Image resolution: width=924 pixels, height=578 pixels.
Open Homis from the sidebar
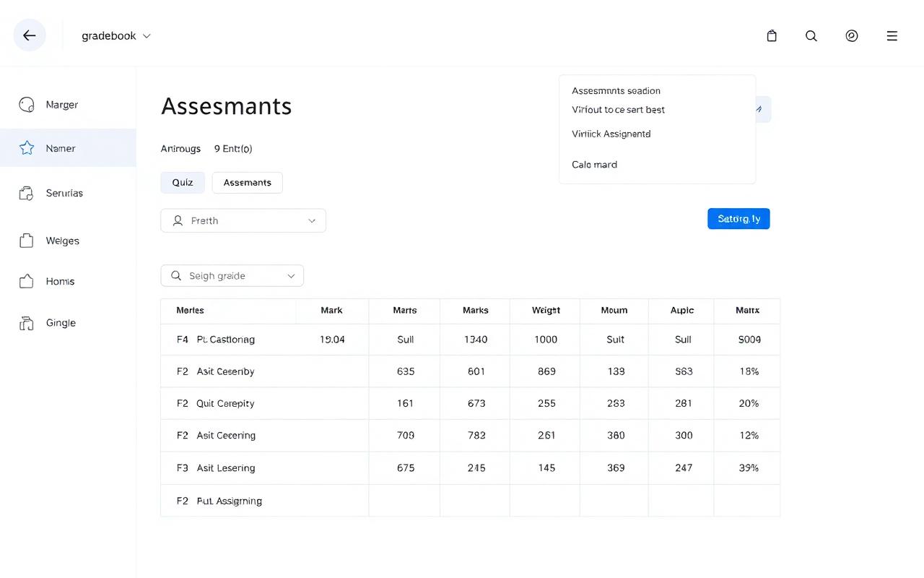(x=68, y=281)
